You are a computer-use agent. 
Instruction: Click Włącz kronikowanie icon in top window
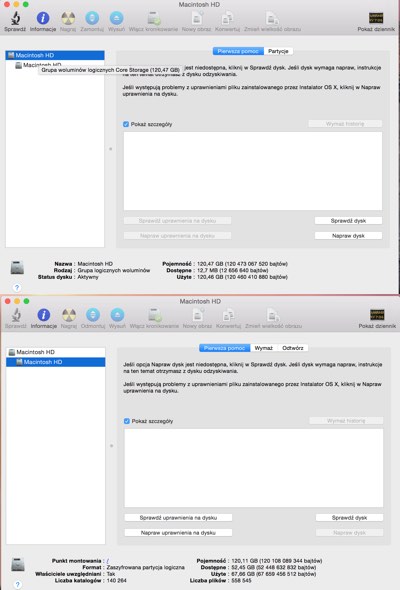153,18
